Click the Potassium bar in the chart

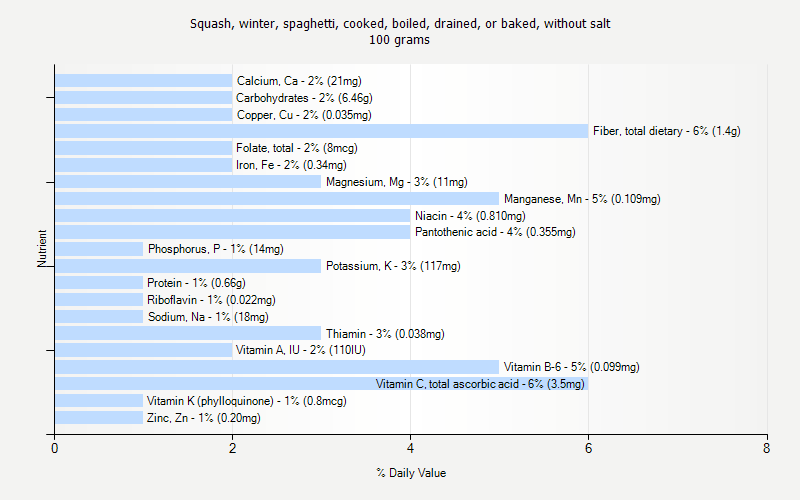188,266
